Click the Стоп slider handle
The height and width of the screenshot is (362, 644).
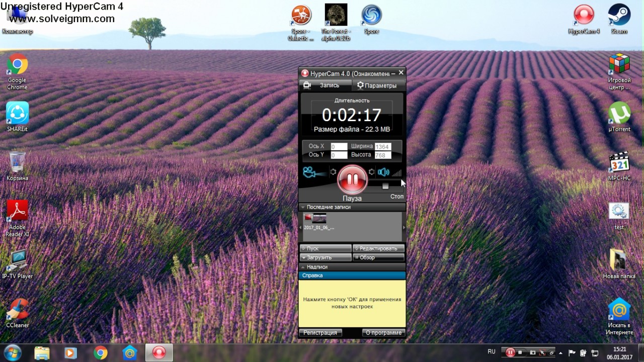[x=385, y=186]
